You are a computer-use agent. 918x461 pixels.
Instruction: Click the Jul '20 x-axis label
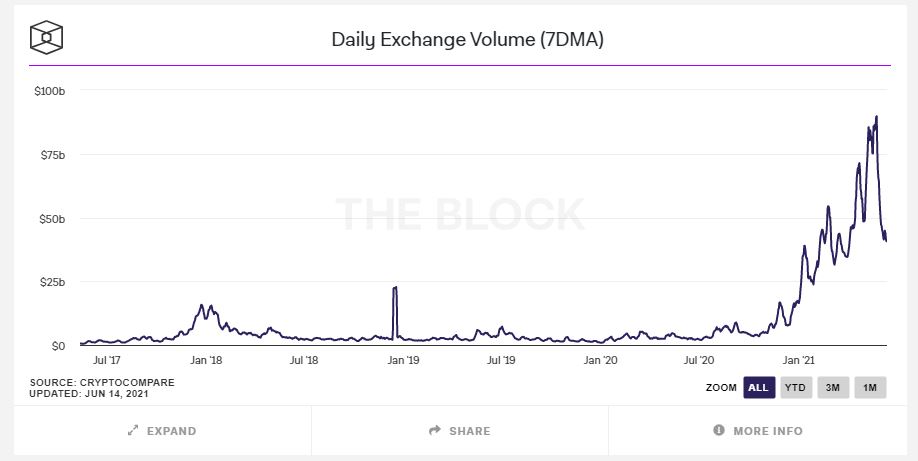coord(699,360)
